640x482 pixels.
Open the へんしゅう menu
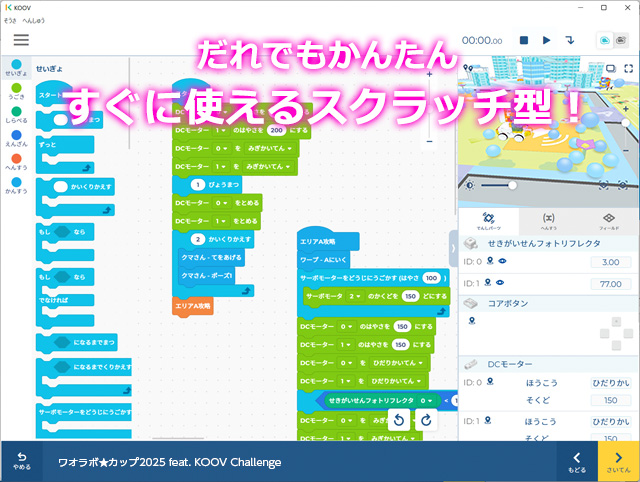[x=33, y=20]
